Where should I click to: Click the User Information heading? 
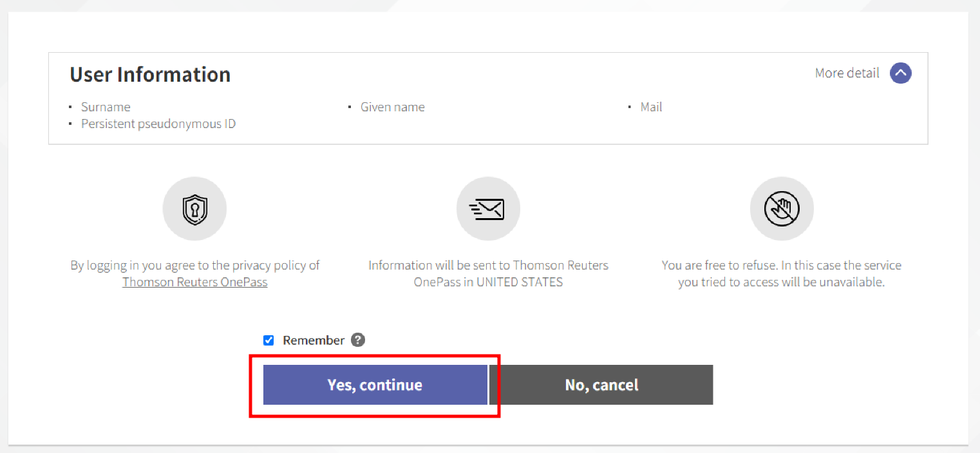(x=150, y=75)
